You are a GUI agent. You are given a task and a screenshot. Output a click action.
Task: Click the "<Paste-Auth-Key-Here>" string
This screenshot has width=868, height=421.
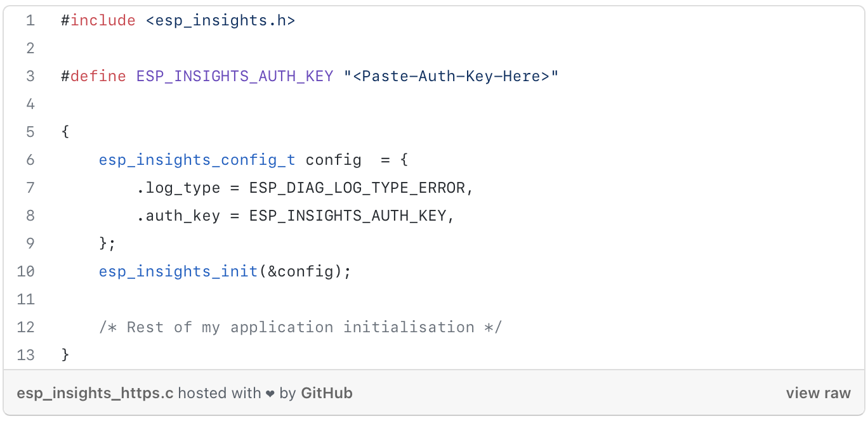click(451, 76)
